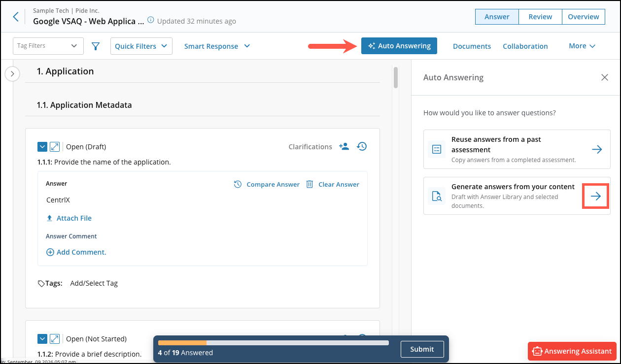Switch to the Overview tab
This screenshot has width=621, height=364.
pyautogui.click(x=584, y=16)
